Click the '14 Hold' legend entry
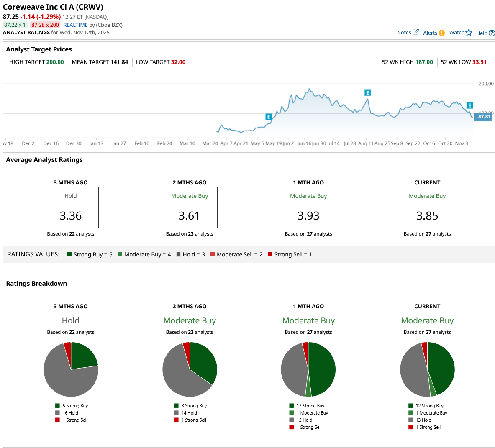Viewport: 495px width, 448px height. 186,413
